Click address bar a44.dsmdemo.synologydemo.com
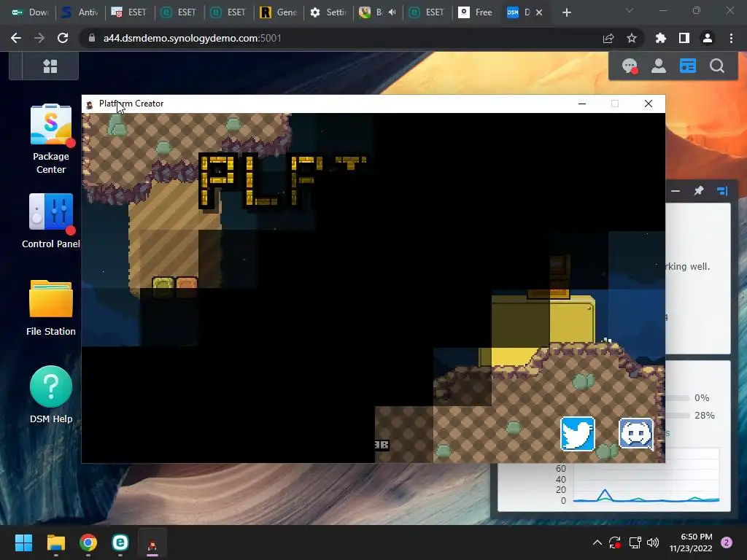Viewport: 747px width, 560px height. 192,38
